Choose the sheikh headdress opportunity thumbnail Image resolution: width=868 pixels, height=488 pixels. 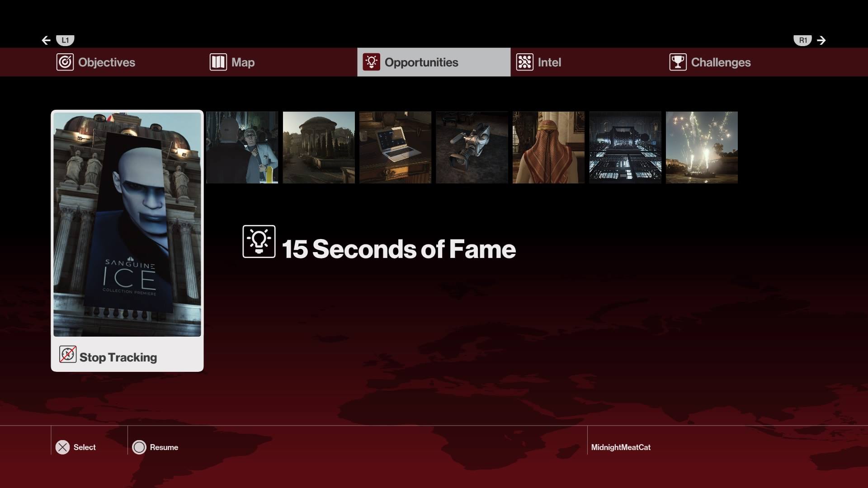(x=548, y=147)
